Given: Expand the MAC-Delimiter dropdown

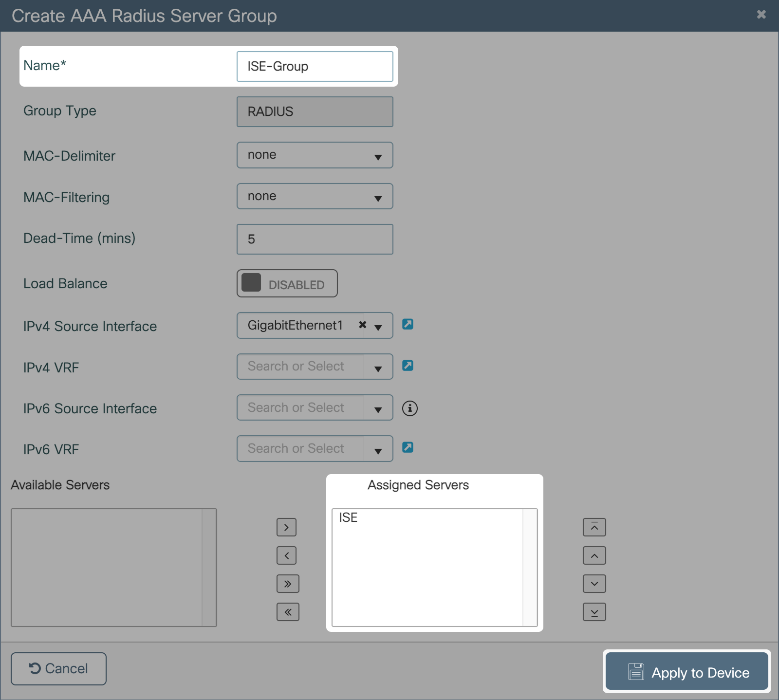Looking at the screenshot, I should tap(315, 155).
